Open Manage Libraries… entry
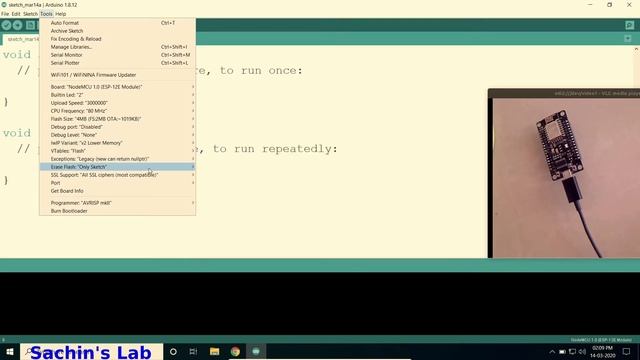 coord(118,47)
